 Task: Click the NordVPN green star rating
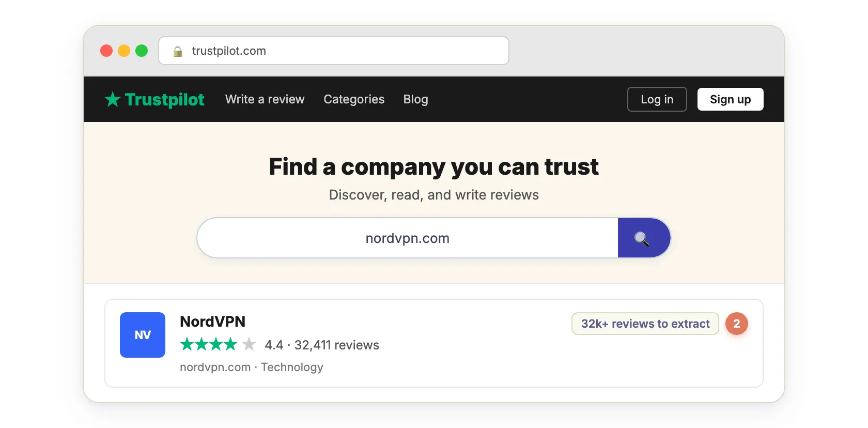point(218,344)
